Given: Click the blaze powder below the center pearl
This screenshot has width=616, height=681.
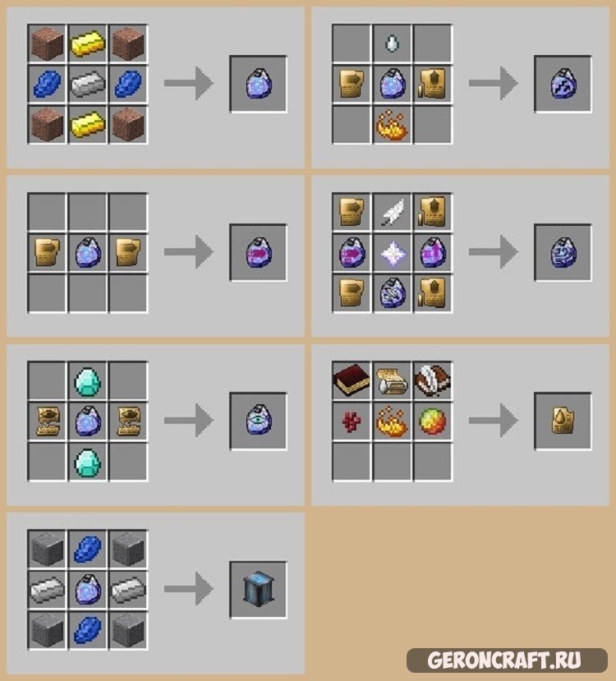Looking at the screenshot, I should (x=392, y=125).
